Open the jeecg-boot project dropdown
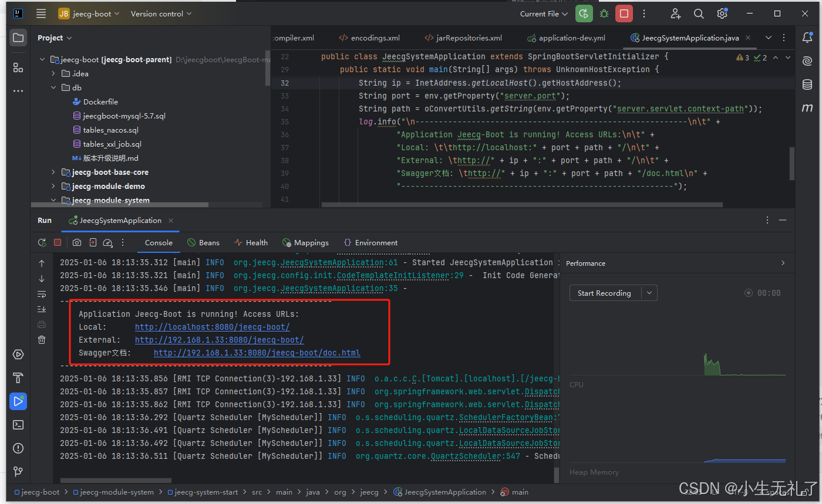 (x=89, y=13)
